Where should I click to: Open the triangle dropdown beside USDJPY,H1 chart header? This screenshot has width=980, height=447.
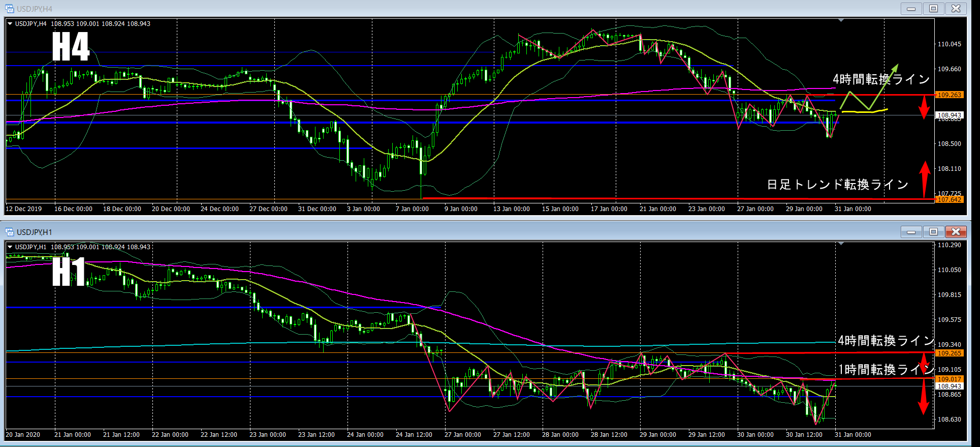(10, 247)
